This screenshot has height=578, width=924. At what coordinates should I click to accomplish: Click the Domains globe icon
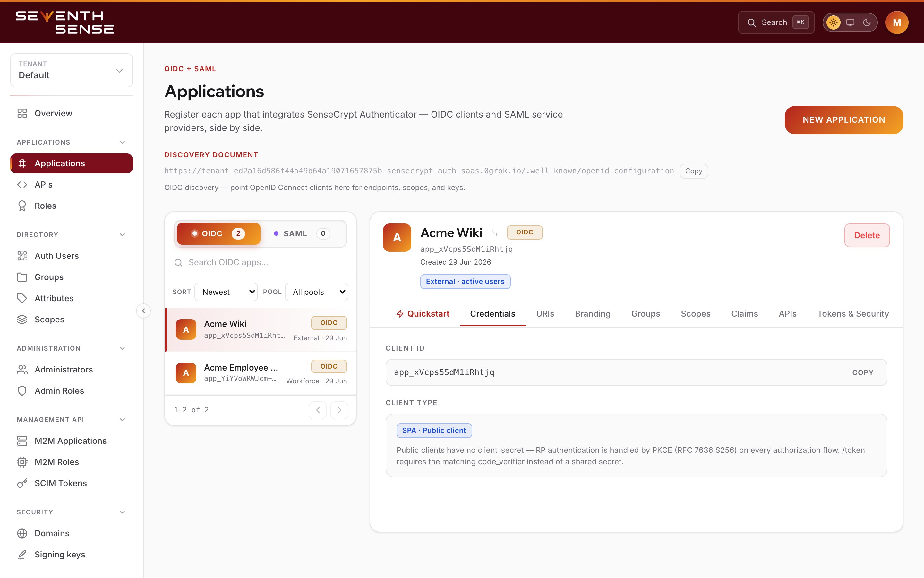click(22, 533)
